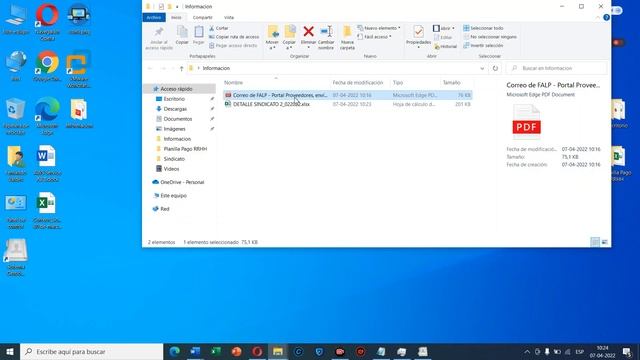Show hidden system tray icons
The image size is (640, 360).
coord(527,351)
